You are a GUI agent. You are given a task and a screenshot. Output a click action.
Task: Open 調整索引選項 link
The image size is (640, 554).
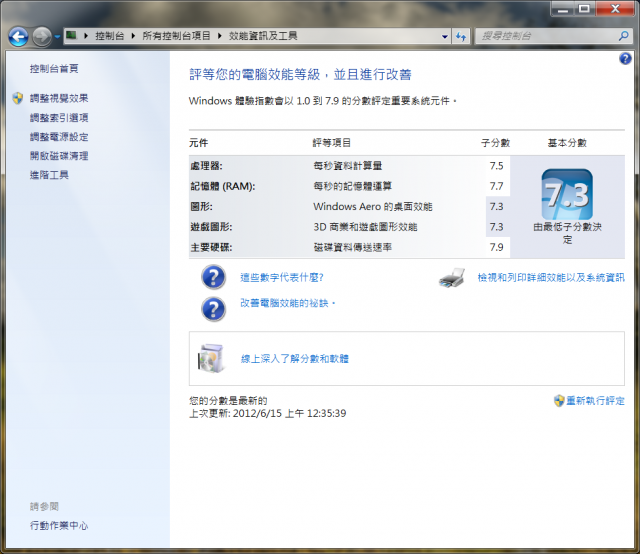[59, 118]
